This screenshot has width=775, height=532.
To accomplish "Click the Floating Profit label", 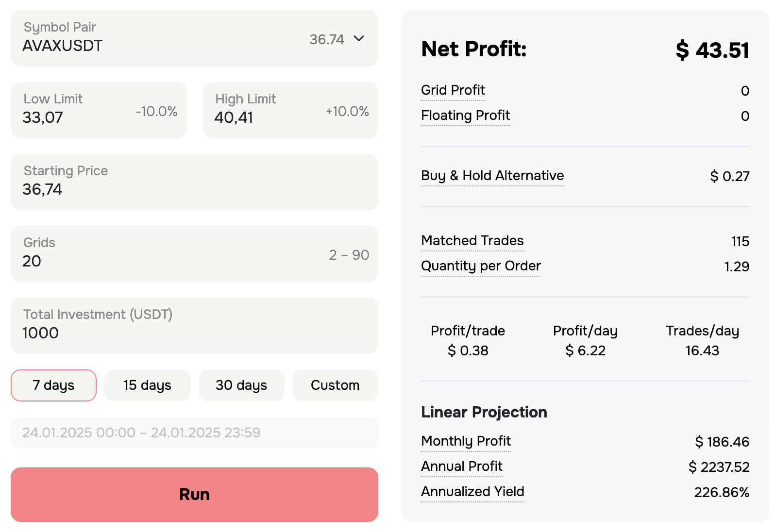I will (465, 116).
